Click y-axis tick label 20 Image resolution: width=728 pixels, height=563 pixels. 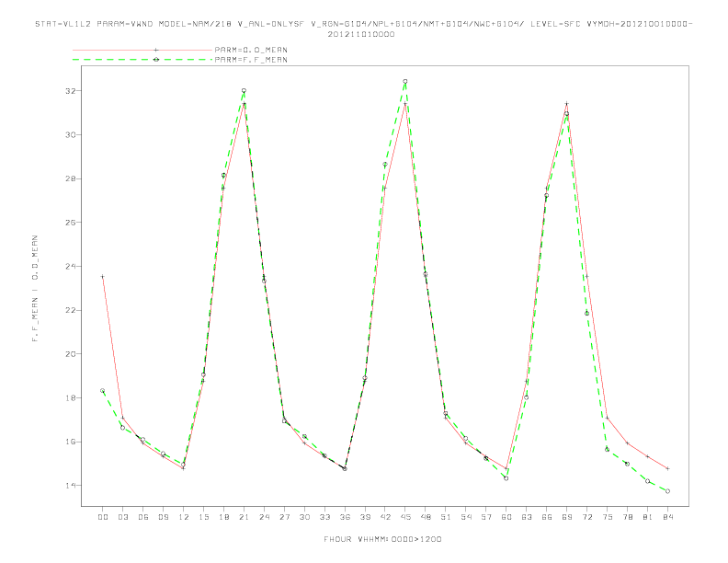pyautogui.click(x=70, y=354)
